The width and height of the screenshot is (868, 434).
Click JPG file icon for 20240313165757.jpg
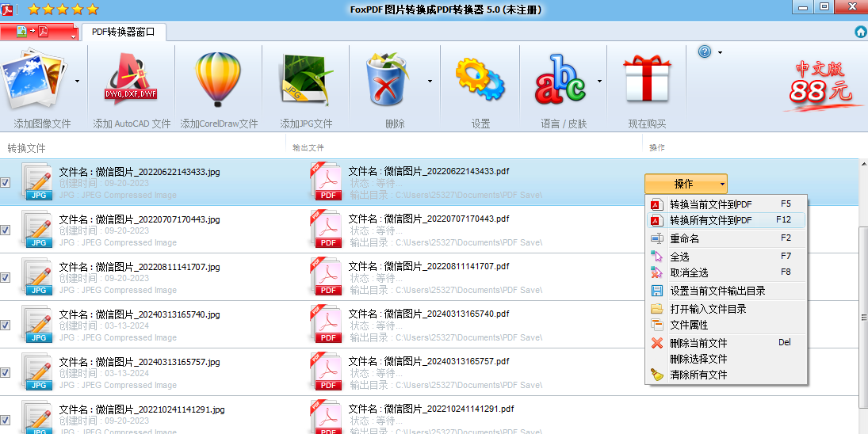(38, 372)
